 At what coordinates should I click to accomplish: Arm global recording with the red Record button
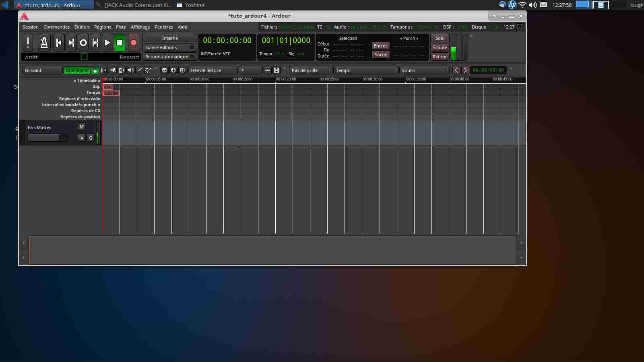(x=134, y=43)
